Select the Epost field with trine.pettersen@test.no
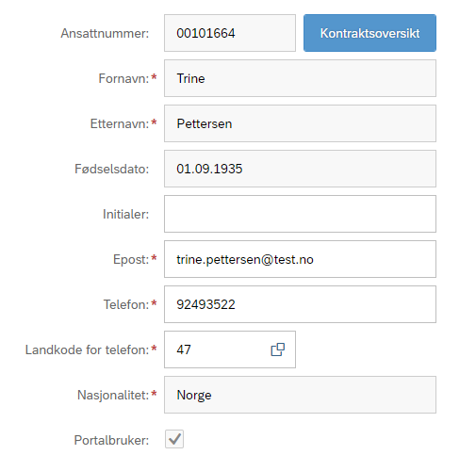Image resolution: width=476 pixels, height=455 pixels. pos(300,259)
